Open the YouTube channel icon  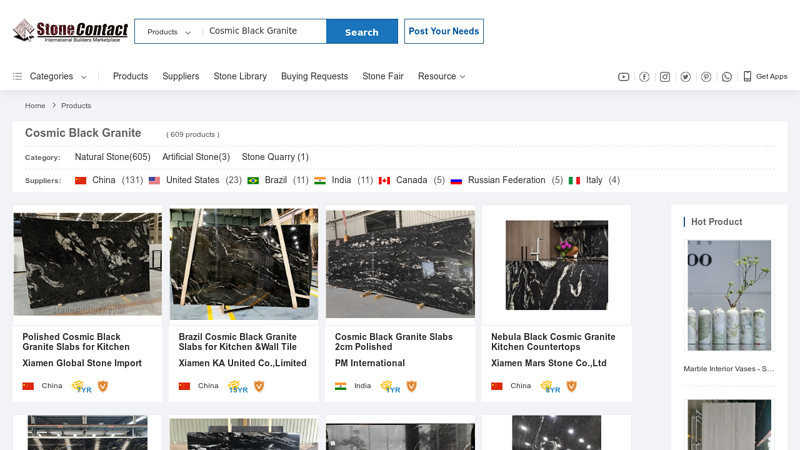[x=624, y=77]
